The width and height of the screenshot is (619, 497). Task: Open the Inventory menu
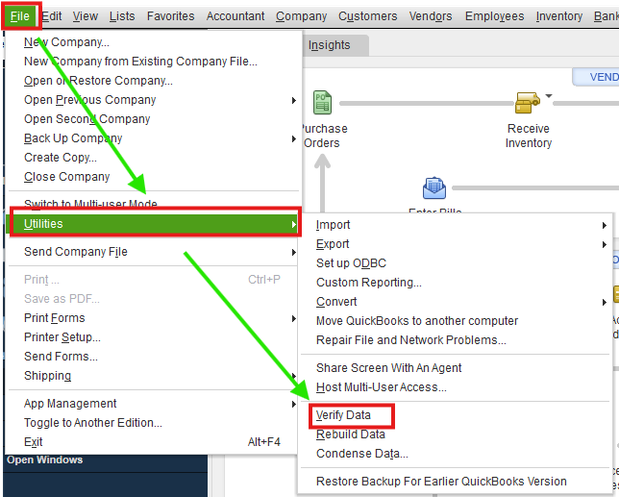(559, 16)
